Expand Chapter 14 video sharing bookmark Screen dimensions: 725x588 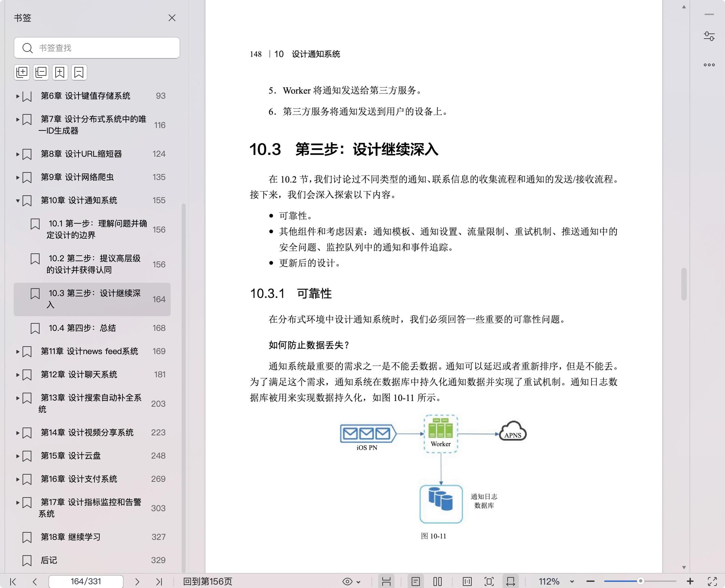coord(17,433)
